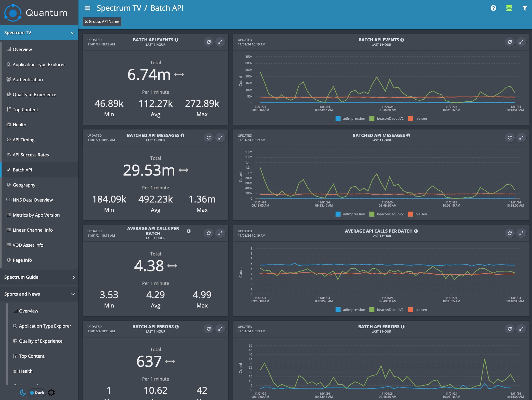Viewport: 532px width, 400px height.
Task: Expand Average API Calls Per Batch chart
Action: pos(521,233)
